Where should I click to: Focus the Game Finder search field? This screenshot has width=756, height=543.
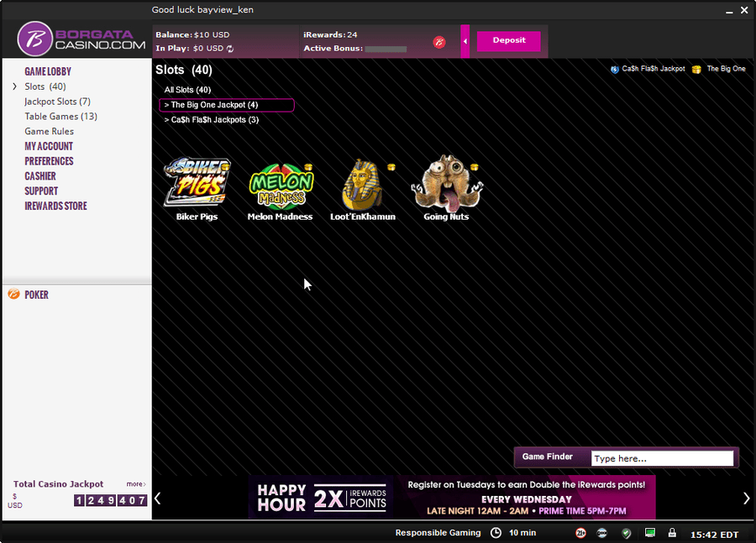point(662,458)
